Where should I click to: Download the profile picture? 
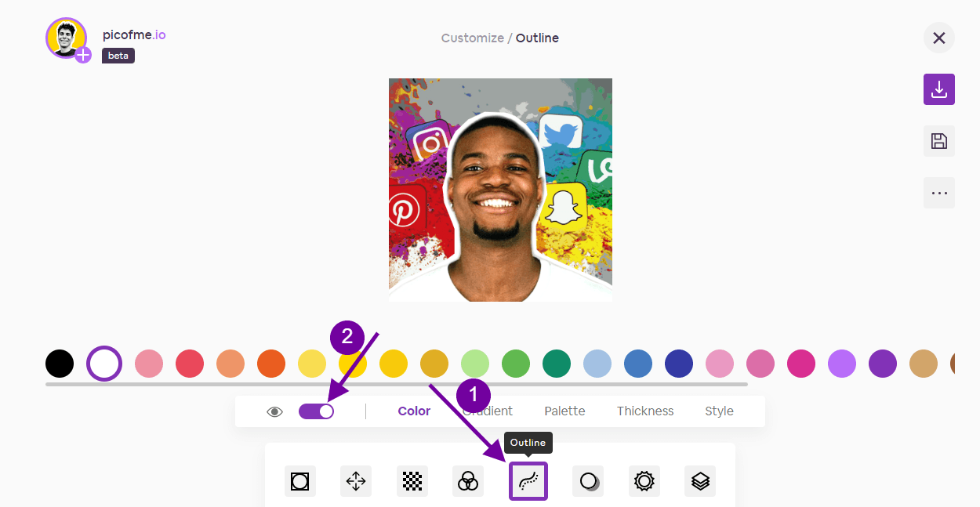(939, 89)
